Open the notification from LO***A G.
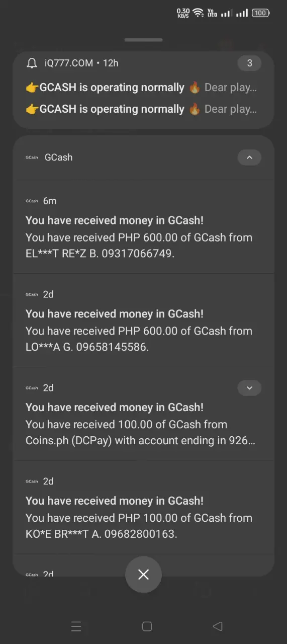 (x=143, y=320)
